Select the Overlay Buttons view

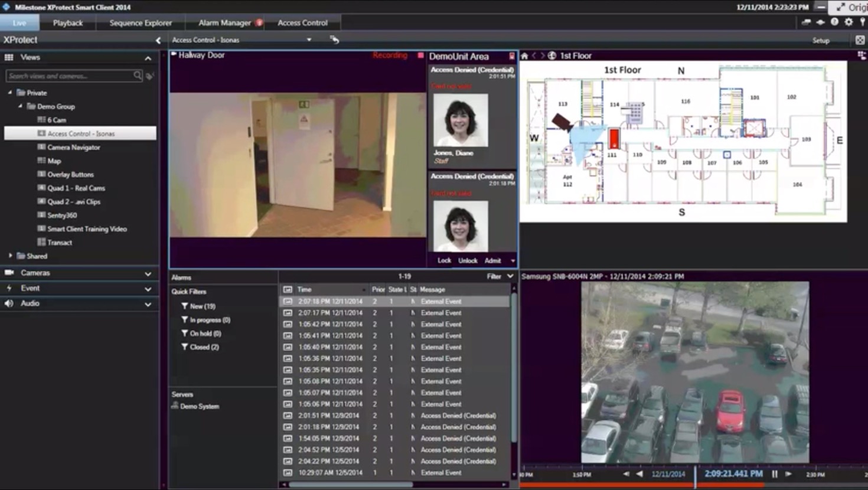coord(70,174)
